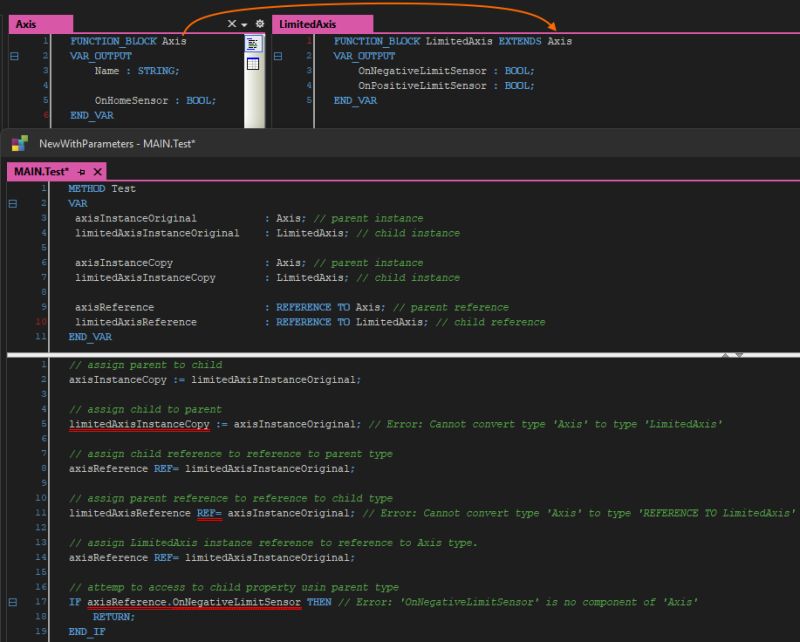Click the 'METHOD Test' line
This screenshot has height=642, width=800.
tap(102, 189)
